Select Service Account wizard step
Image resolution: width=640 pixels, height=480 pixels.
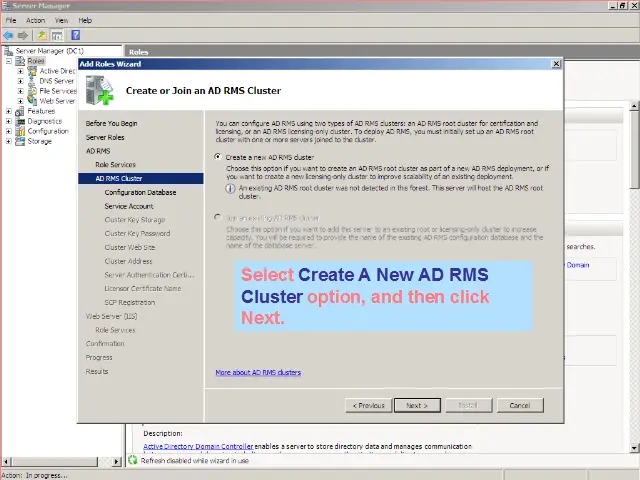click(x=129, y=206)
